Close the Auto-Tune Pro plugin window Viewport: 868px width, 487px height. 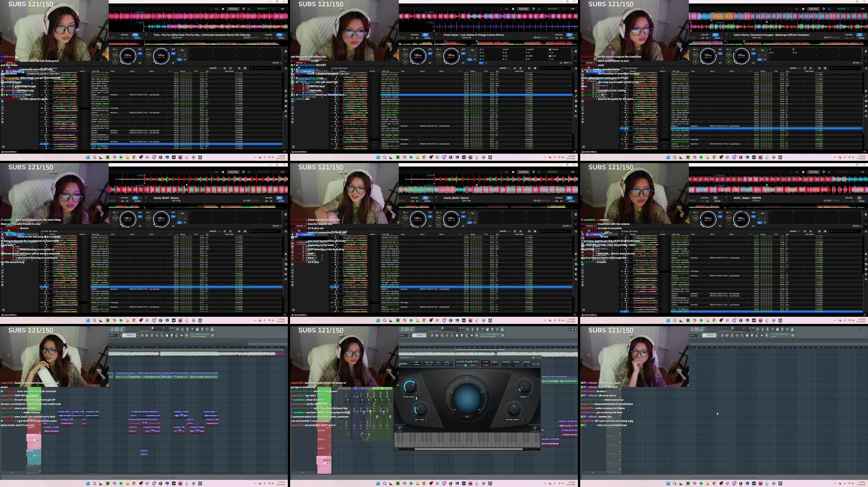[x=539, y=357]
